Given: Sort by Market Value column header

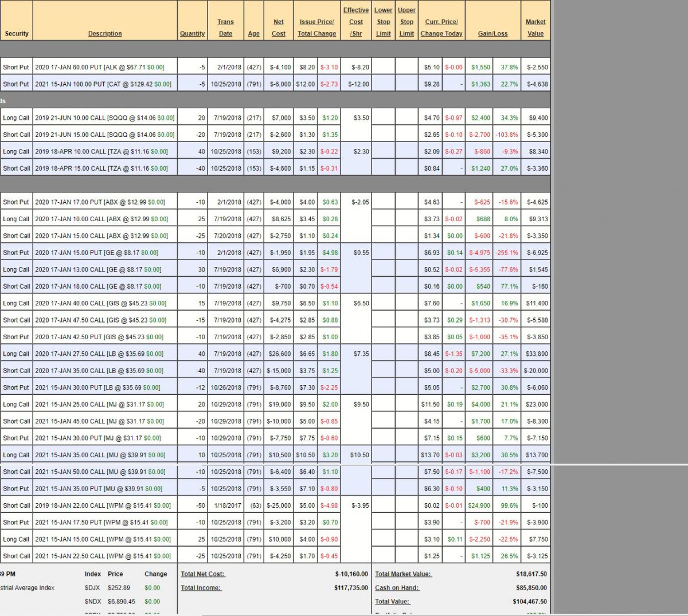Looking at the screenshot, I should [x=535, y=28].
